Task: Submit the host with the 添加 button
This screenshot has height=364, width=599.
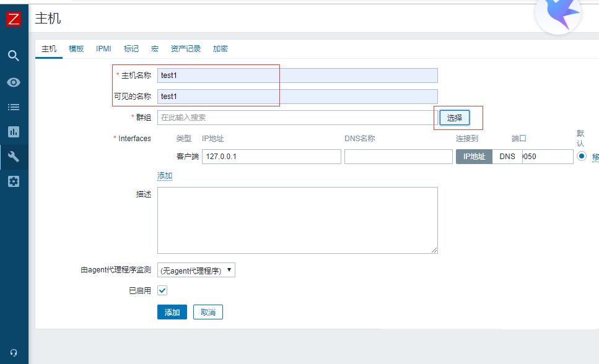Action: (172, 312)
